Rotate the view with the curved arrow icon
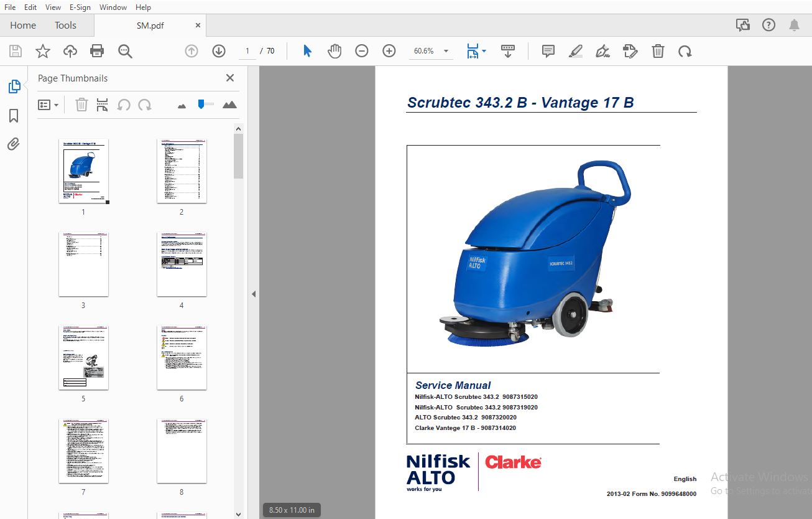 click(685, 51)
